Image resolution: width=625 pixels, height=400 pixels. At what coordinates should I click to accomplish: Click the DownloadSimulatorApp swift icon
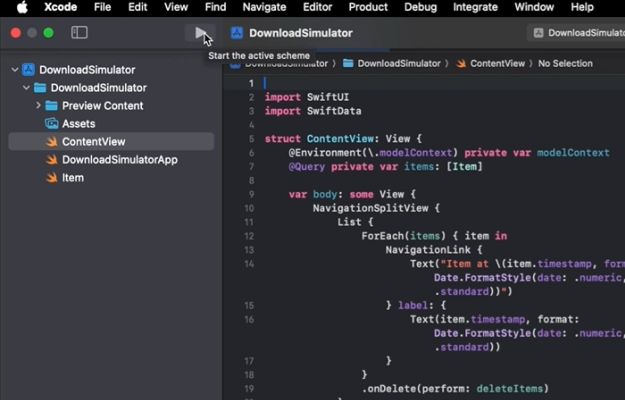pyautogui.click(x=51, y=160)
